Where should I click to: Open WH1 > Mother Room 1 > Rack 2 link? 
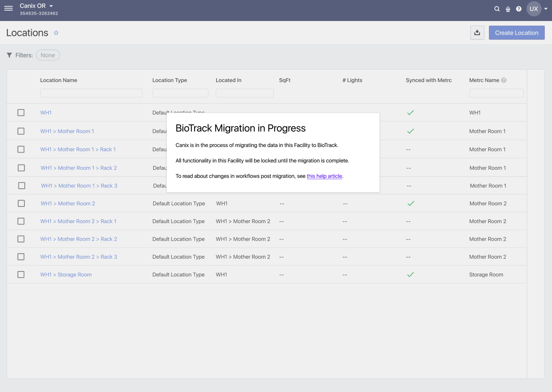tap(79, 168)
